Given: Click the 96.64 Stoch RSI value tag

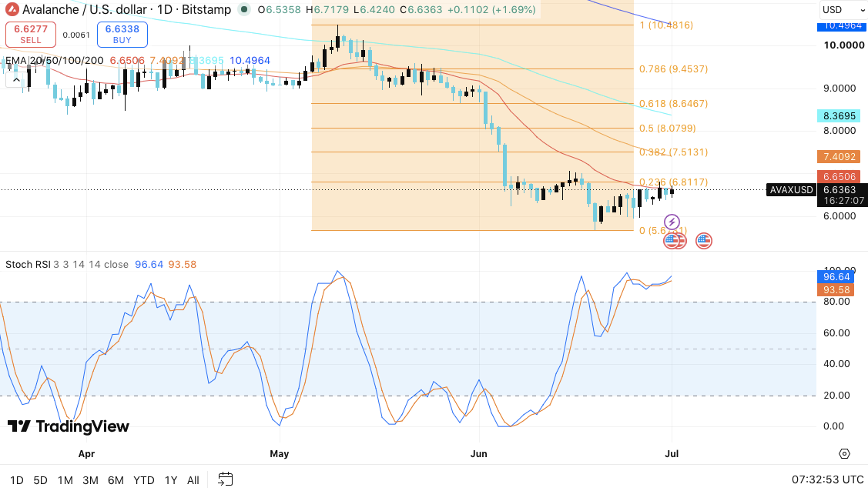Looking at the screenshot, I should [836, 276].
